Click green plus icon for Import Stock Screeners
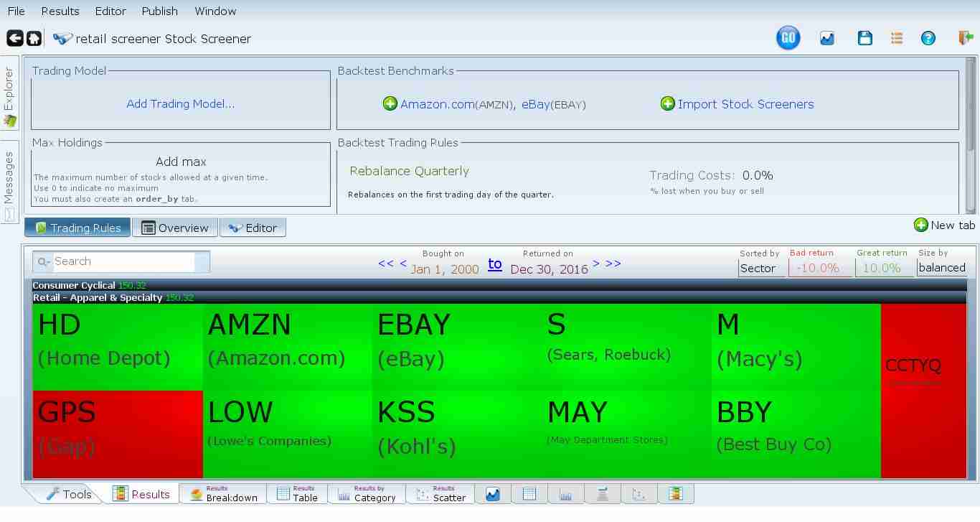Screen dimensions: 980x522 coord(667,103)
